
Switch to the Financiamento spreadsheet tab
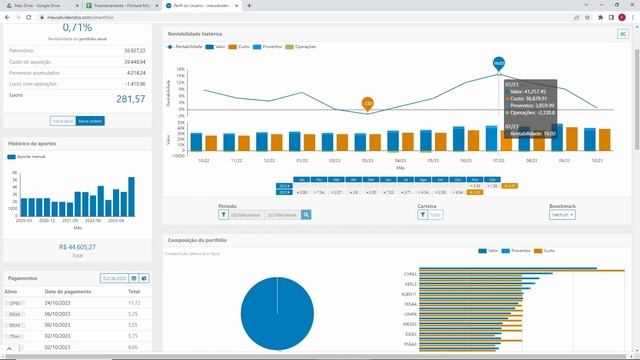pyautogui.click(x=122, y=6)
